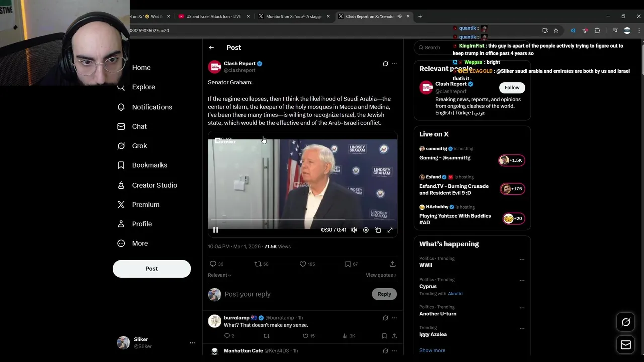Share burralamp's comment
Viewport: 644px width, 362px height.
coord(394,336)
